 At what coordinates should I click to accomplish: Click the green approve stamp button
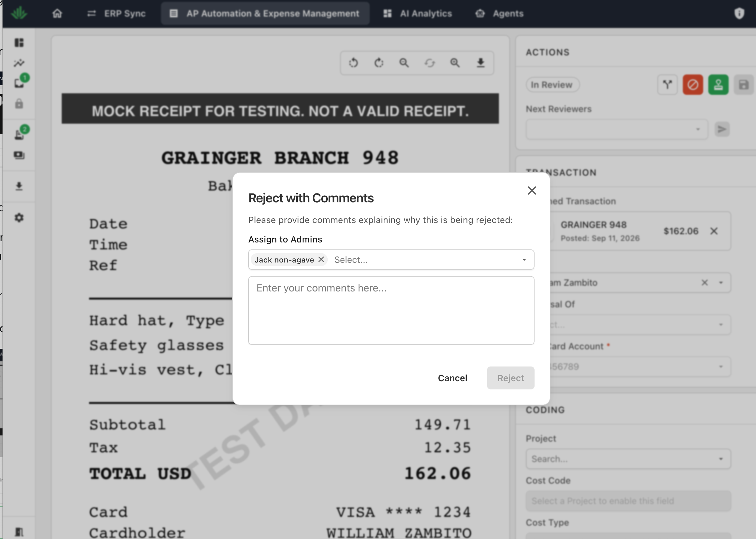pyautogui.click(x=718, y=85)
